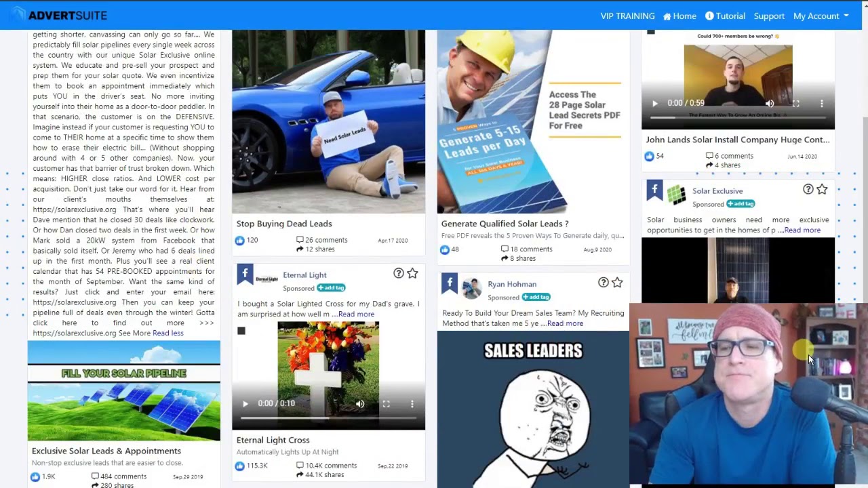
Task: Open Eternal Light Cross headline
Action: click(273, 441)
